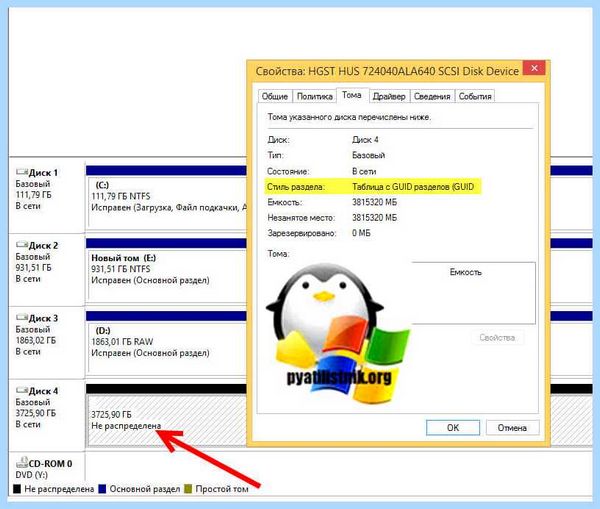
Task: Click the Не распределена legend label
Action: 59,489
